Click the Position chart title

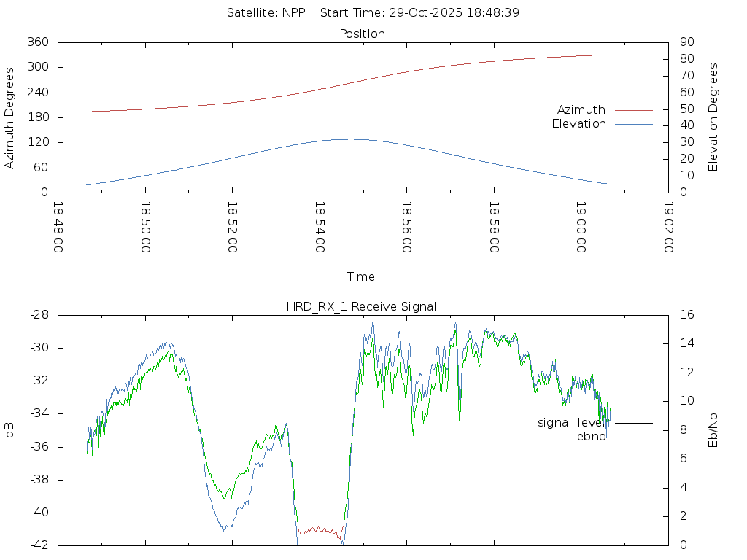(362, 34)
